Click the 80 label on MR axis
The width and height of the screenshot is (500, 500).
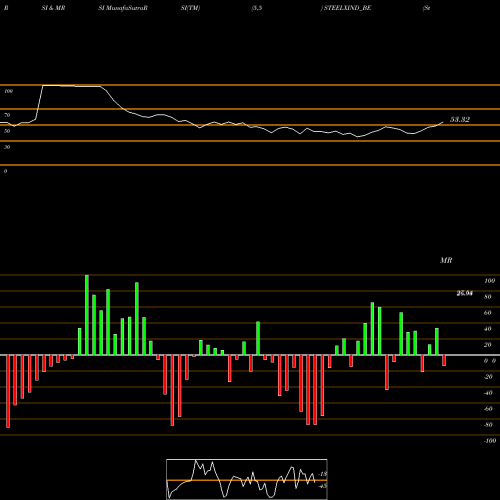tap(487, 297)
